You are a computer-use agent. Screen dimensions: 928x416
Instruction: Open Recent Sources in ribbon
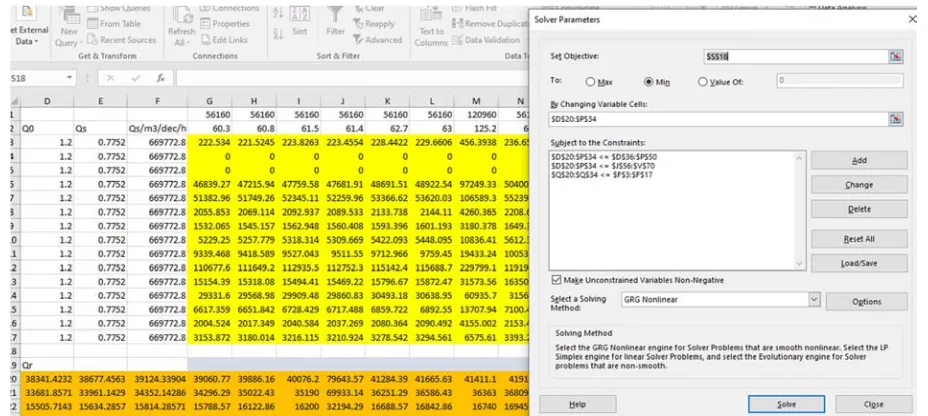[121, 40]
